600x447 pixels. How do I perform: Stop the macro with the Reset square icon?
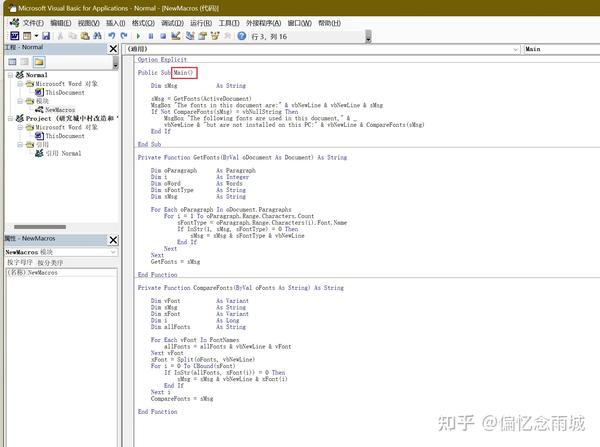click(163, 36)
